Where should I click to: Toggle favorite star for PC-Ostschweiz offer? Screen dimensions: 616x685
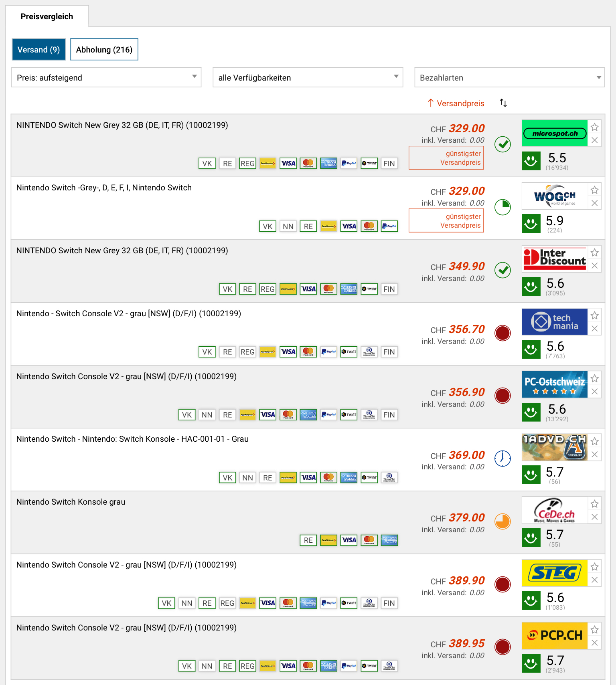point(594,378)
